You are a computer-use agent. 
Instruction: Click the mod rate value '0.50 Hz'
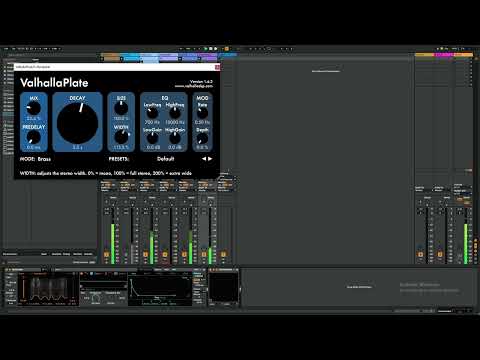(x=202, y=122)
